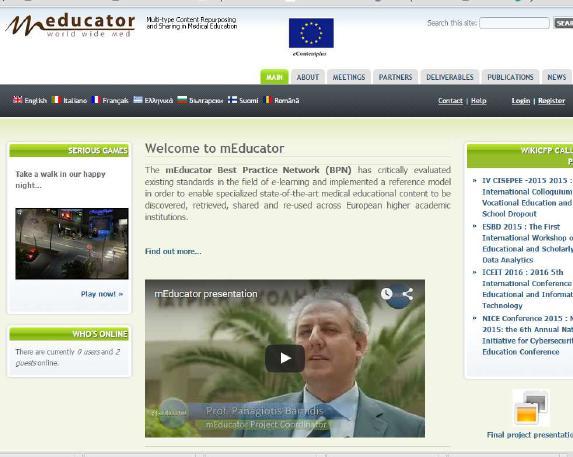573x457 pixels.
Task: Select the Romanian flag icon
Action: coord(268,100)
